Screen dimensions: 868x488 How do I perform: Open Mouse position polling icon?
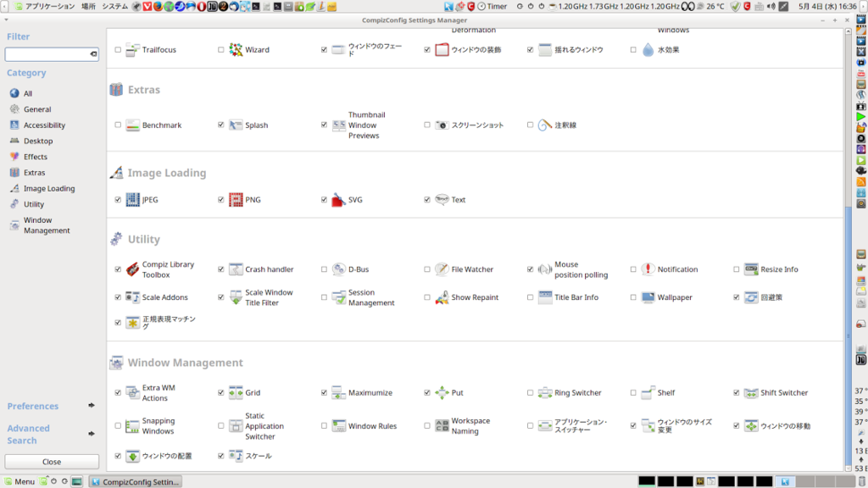(x=545, y=269)
